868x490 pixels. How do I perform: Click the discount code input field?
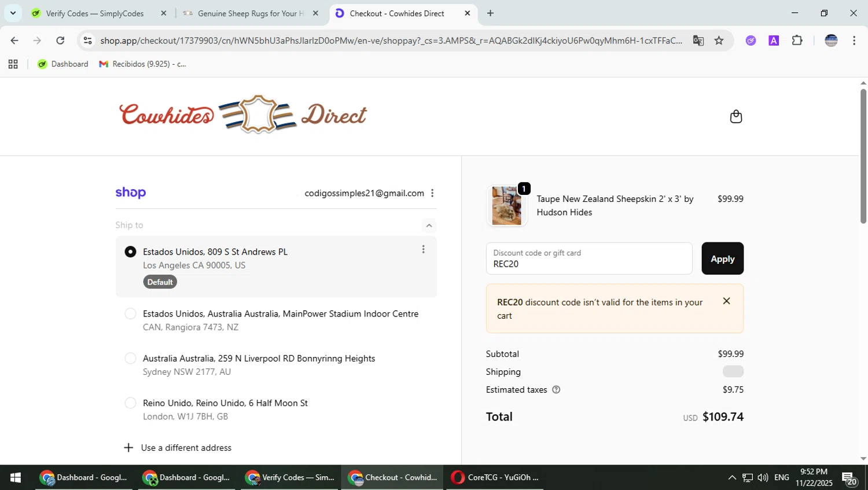[589, 259]
